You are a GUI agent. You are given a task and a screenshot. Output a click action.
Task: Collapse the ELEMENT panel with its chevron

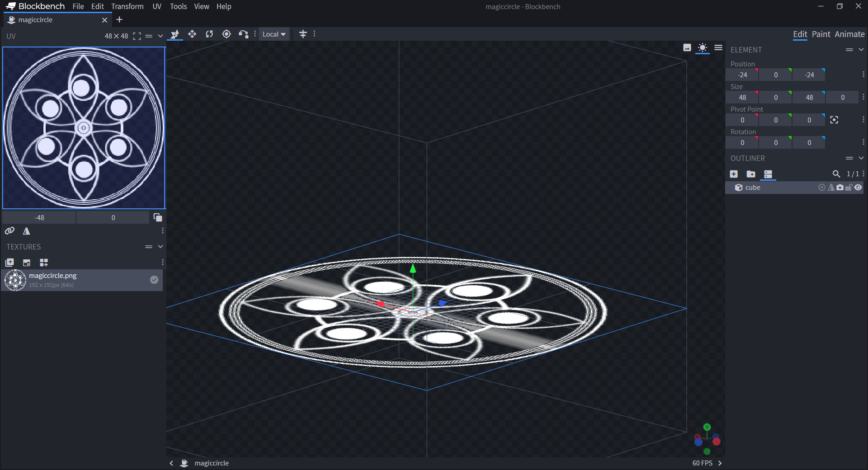click(x=860, y=50)
